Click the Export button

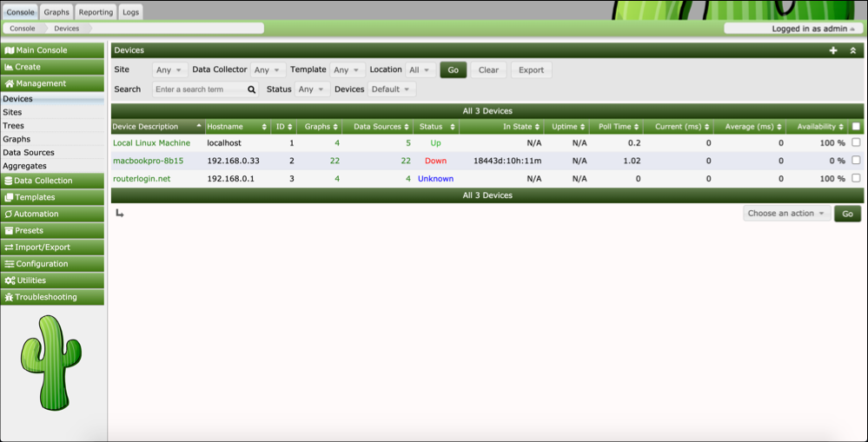pos(532,70)
